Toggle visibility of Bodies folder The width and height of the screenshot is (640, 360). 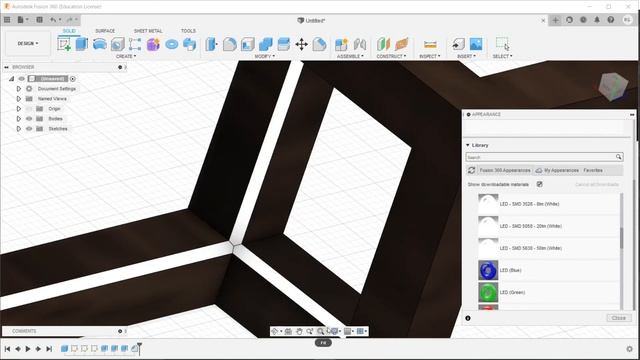coord(29,119)
